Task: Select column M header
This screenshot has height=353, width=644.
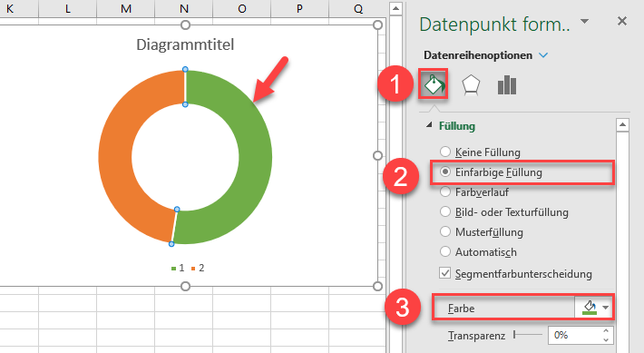Action: tap(126, 9)
